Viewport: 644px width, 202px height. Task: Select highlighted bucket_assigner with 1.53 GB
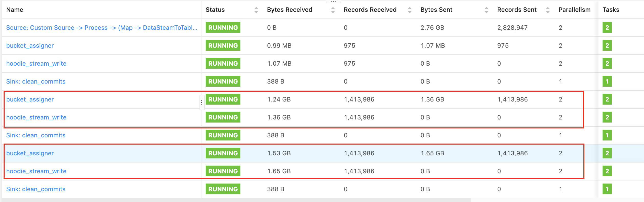pos(30,153)
